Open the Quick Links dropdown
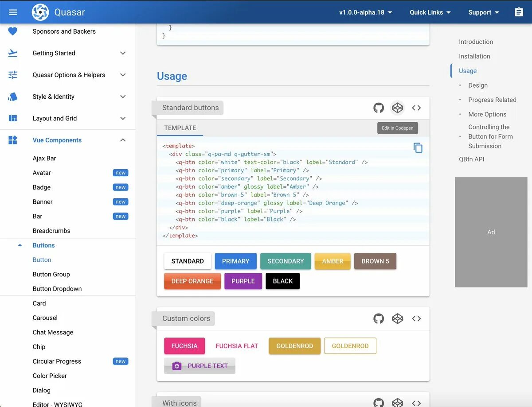Image resolution: width=532 pixels, height=407 pixels. (430, 12)
